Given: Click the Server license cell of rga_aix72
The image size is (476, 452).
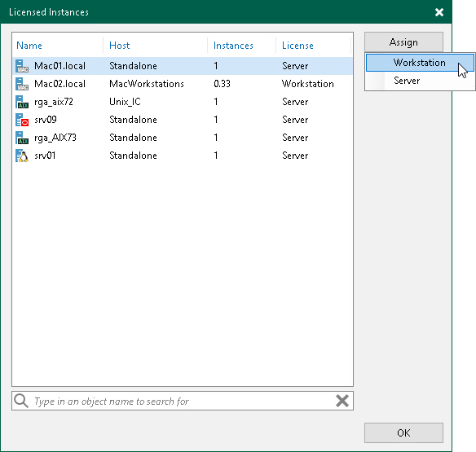Looking at the screenshot, I should click(295, 102).
